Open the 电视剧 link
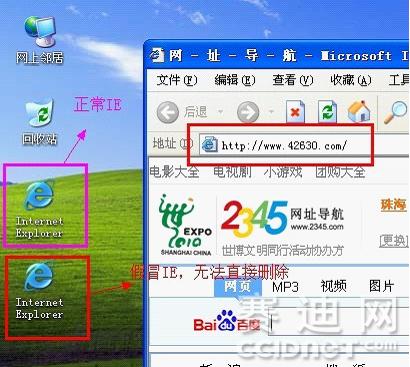The height and width of the screenshot is (367, 410). [x=232, y=172]
